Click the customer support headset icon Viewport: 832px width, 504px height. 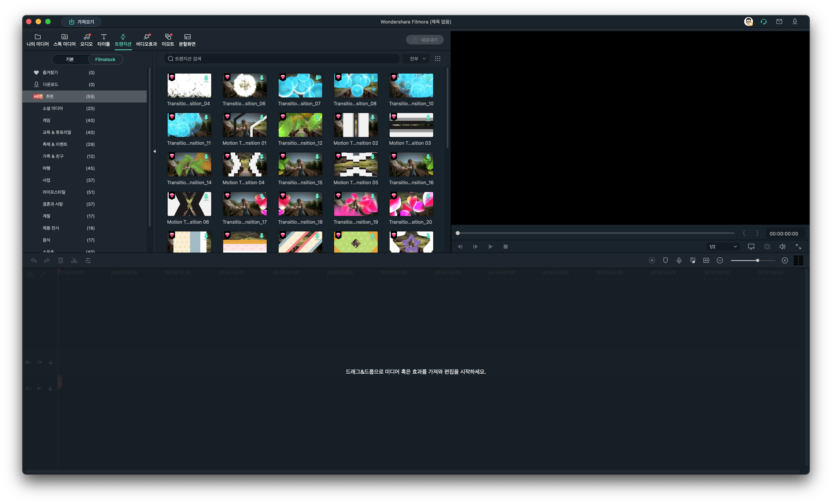click(764, 22)
